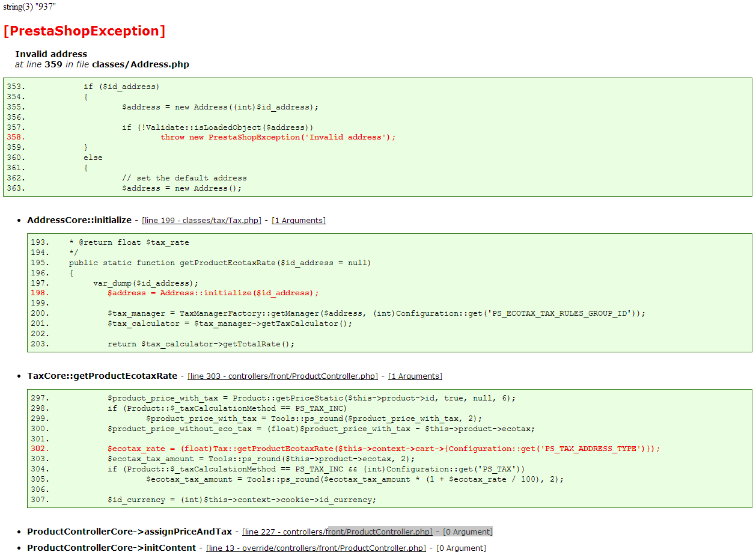
Task: Click code line 200 TaxManagerFactory::getManager
Action: [x=377, y=313]
